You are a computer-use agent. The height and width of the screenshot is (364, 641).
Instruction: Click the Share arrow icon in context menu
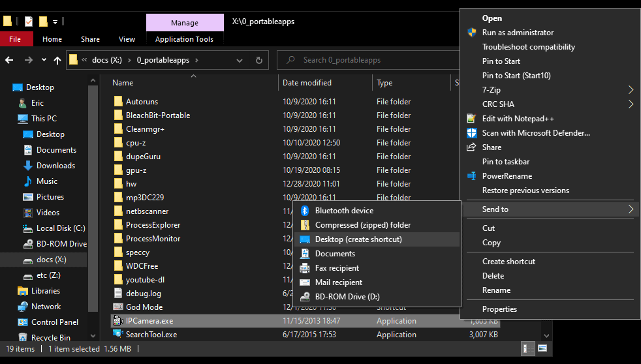pos(471,147)
